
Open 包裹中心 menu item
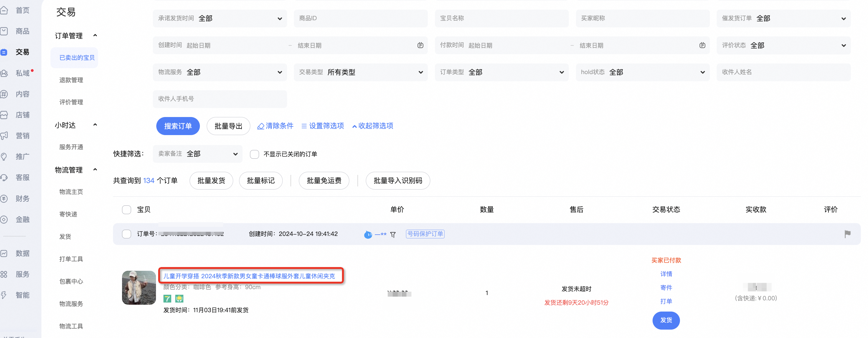(71, 281)
